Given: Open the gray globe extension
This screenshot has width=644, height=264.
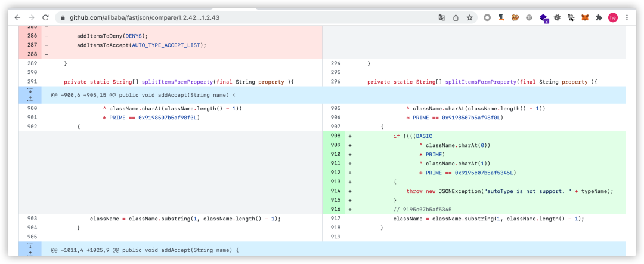Looking at the screenshot, I should click(530, 18).
